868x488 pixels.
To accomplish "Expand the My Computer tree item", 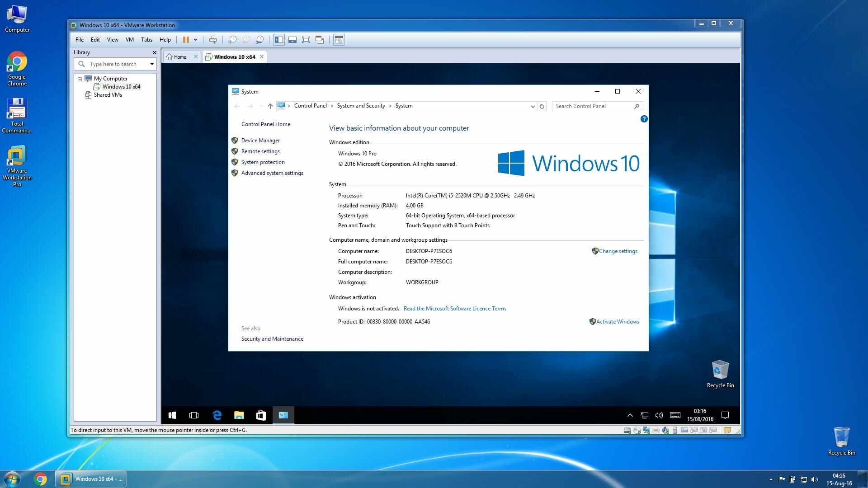I will tap(79, 78).
